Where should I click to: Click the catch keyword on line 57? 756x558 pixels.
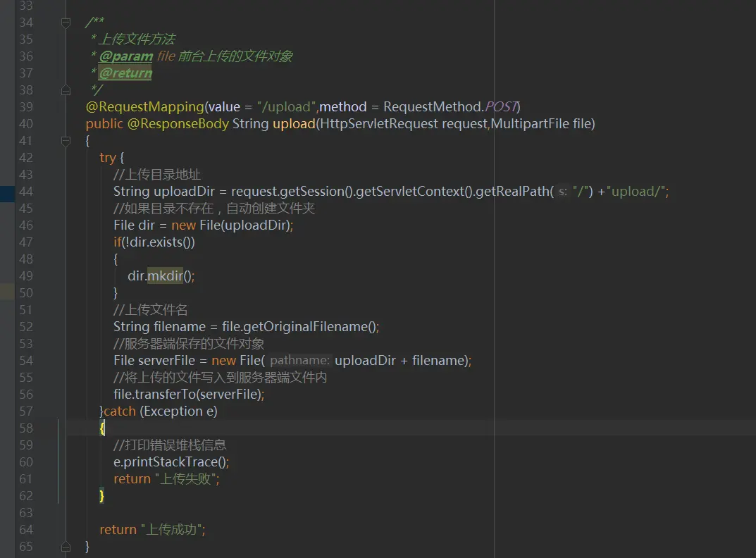coord(120,411)
